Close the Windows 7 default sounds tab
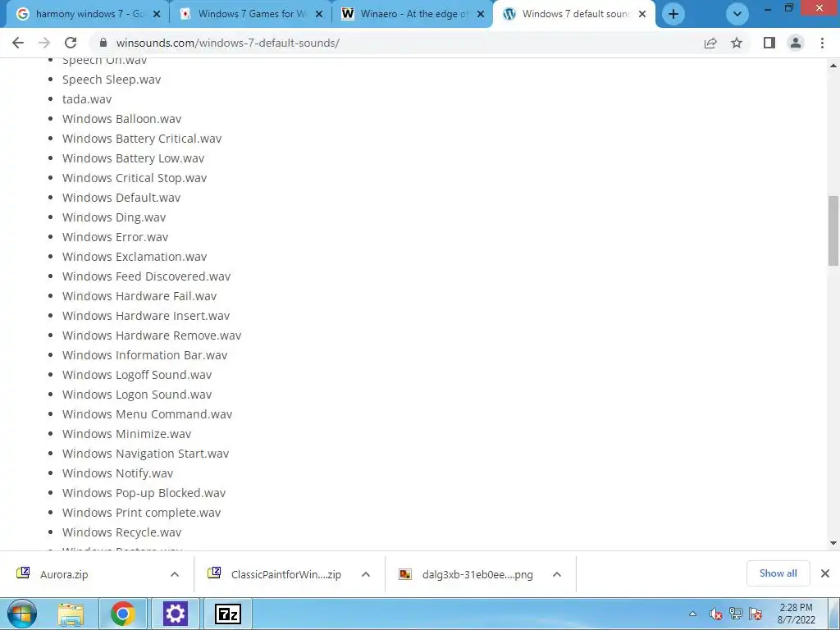The height and width of the screenshot is (630, 840). [x=642, y=15]
